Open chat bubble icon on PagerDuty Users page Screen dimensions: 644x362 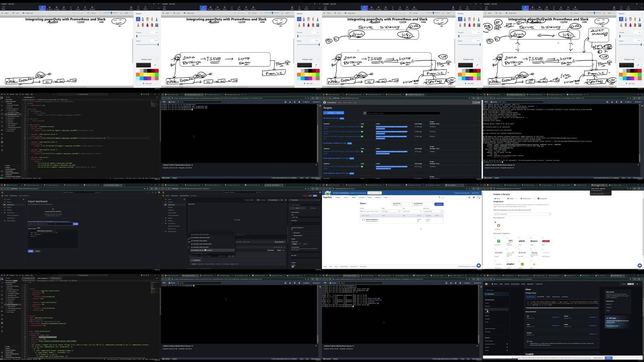(479, 265)
